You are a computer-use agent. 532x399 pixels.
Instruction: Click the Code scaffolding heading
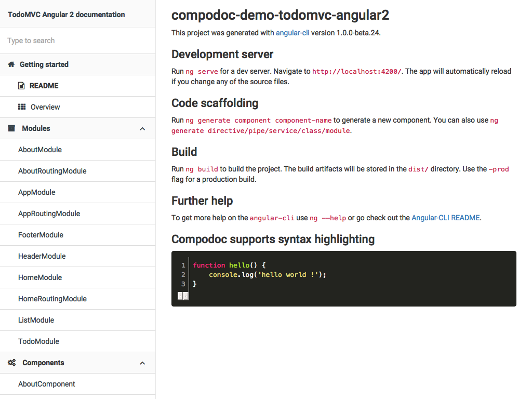tap(215, 103)
